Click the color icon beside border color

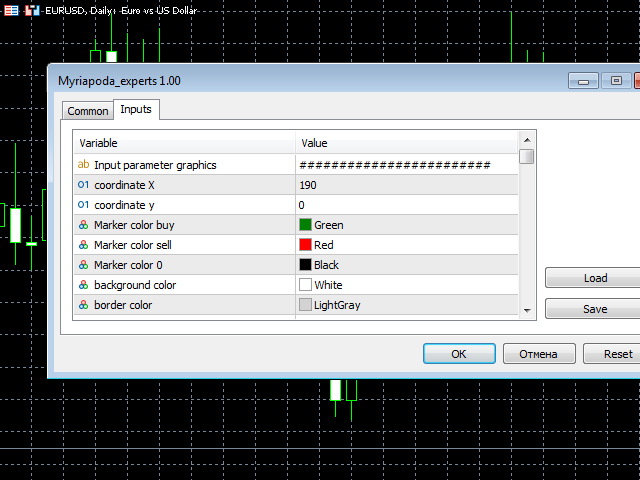[x=83, y=305]
